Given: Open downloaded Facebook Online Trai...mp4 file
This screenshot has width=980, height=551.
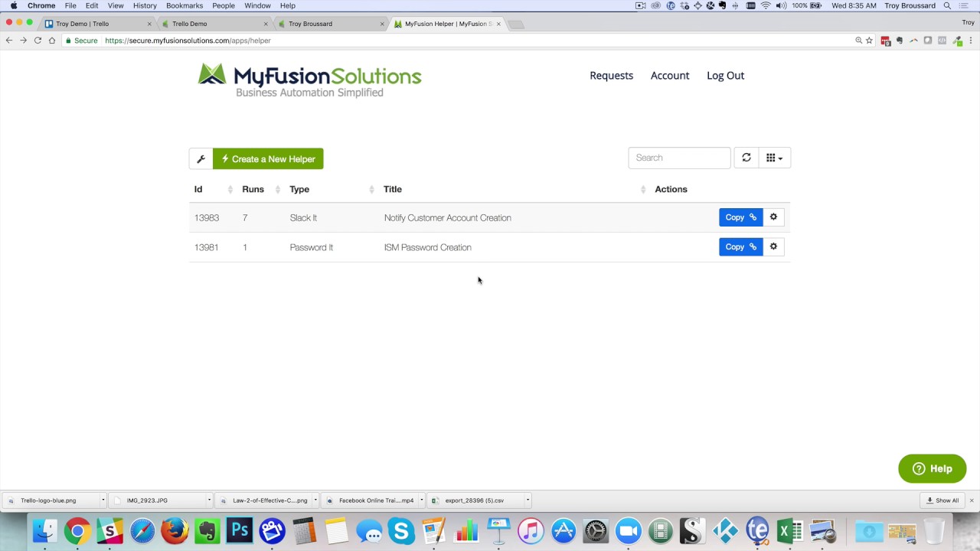Looking at the screenshot, I should point(371,500).
